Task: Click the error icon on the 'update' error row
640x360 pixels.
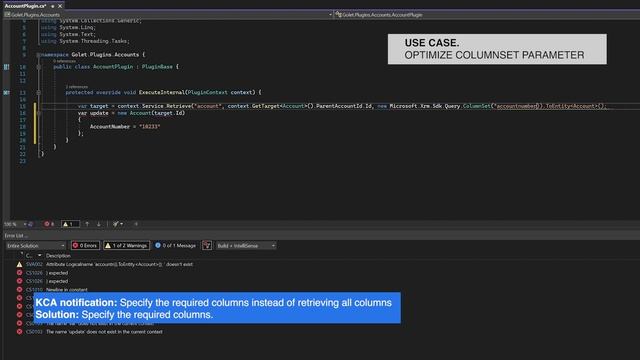Action: click(x=19, y=332)
